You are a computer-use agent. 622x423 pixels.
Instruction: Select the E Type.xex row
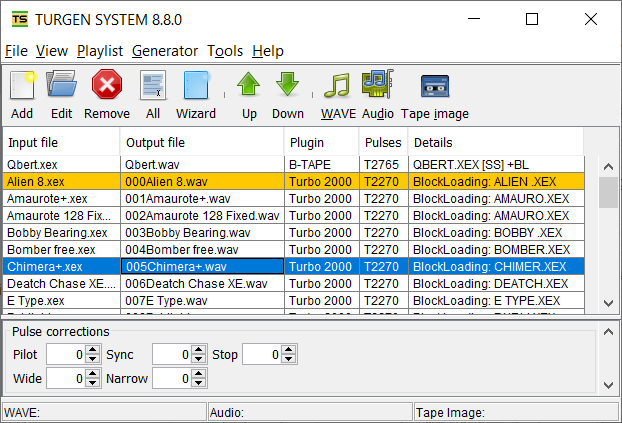[294, 301]
